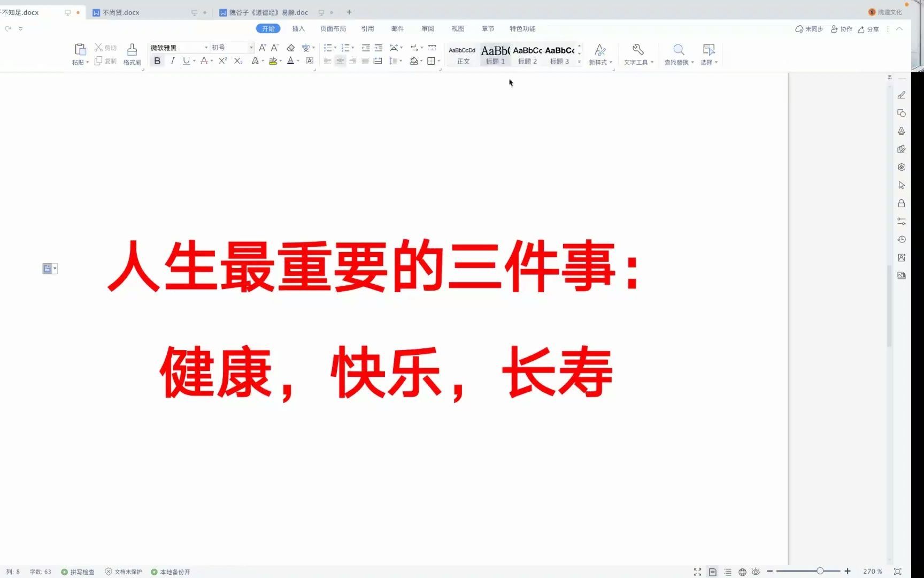
Task: Open Text Tools (文字工具) wrench icon
Action: 638,50
